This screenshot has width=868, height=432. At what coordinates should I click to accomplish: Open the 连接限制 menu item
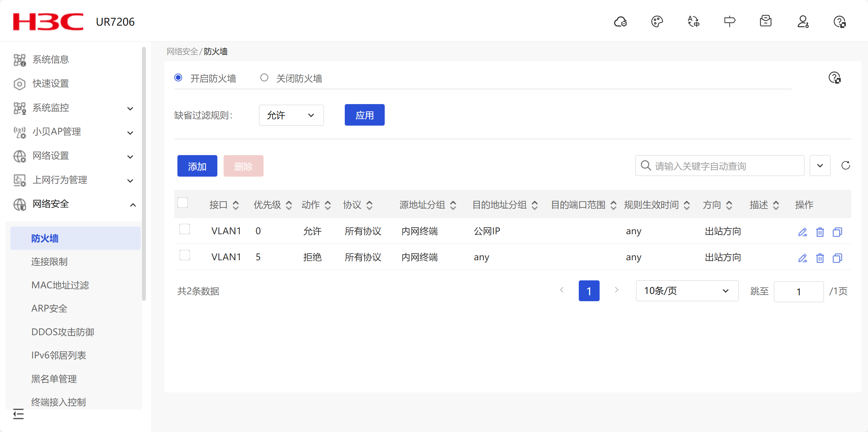tap(49, 262)
